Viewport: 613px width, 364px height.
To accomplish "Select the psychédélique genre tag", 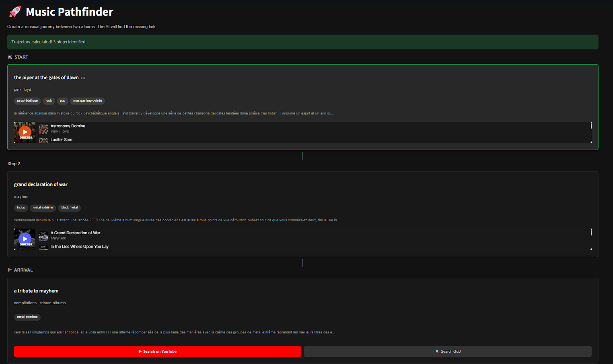I will 27,101.
